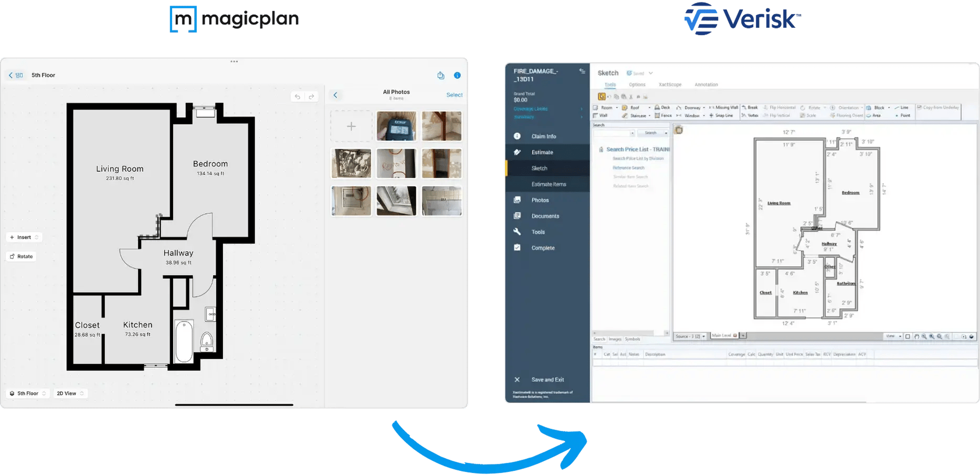The width and height of the screenshot is (980, 476).
Task: Add a new level with the plus tab
Action: pos(743,336)
